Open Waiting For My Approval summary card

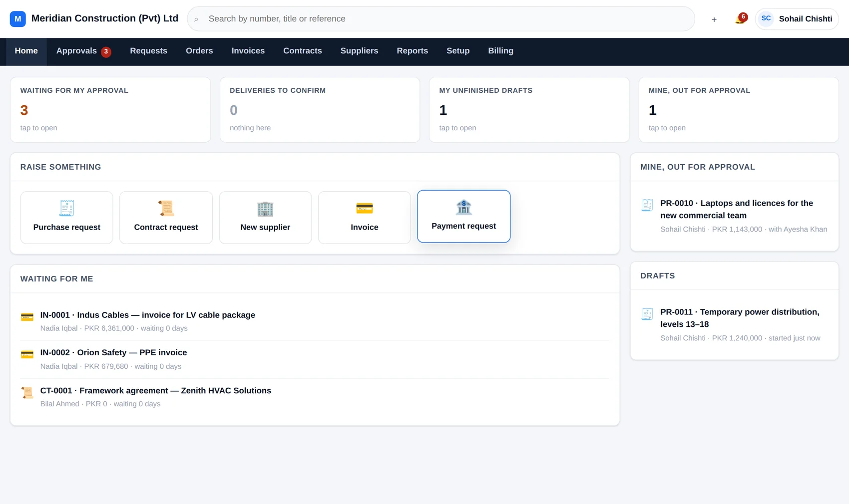click(x=110, y=110)
